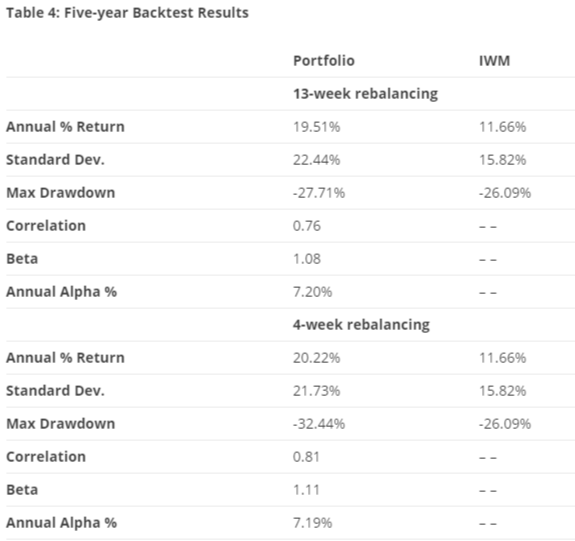575x541 pixels.
Task: Click the first Annual % Return row label
Action: pos(65,127)
